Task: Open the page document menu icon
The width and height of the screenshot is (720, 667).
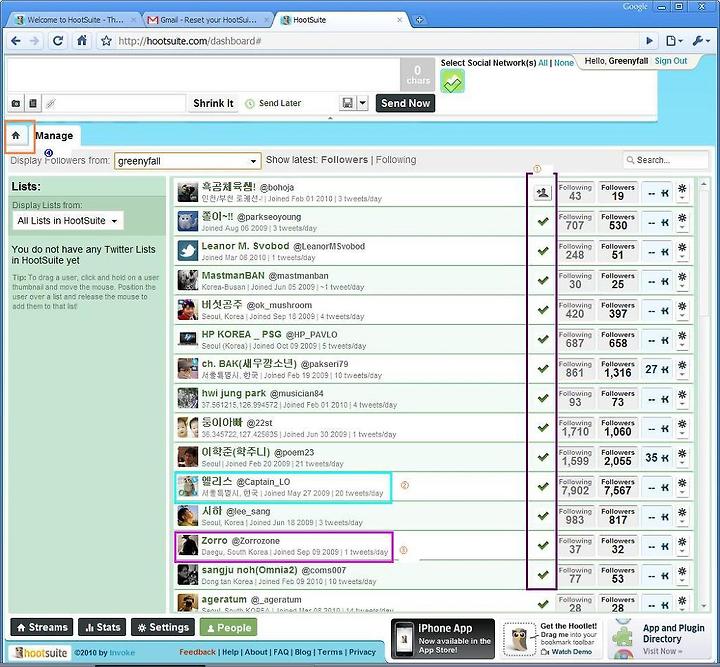Action: click(x=674, y=41)
